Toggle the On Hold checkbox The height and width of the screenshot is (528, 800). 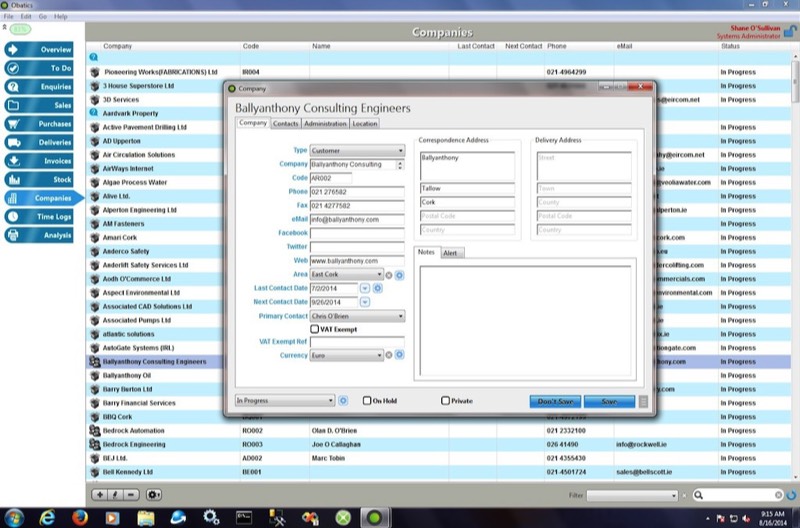pyautogui.click(x=367, y=400)
